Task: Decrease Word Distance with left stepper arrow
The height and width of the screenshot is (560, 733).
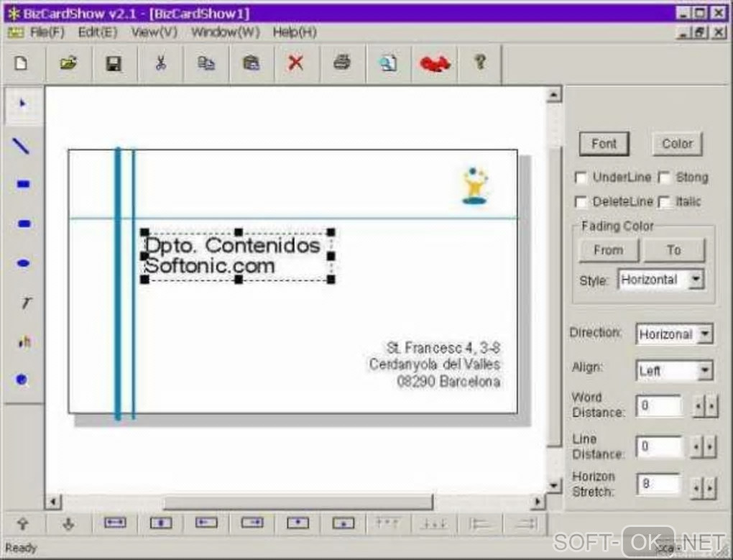Action: pos(698,406)
